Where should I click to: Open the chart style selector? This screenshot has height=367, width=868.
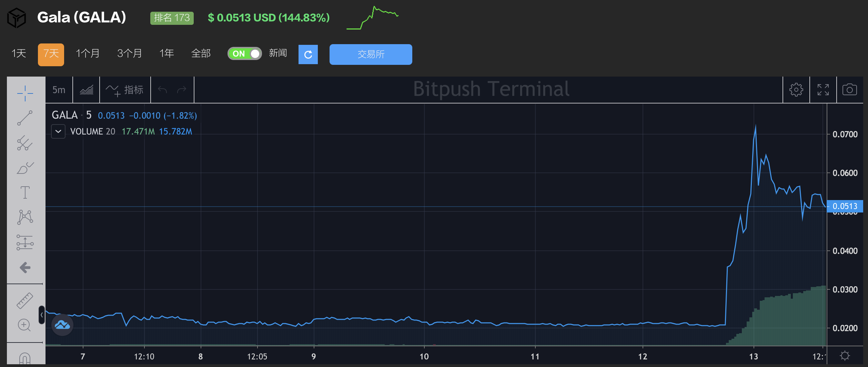pyautogui.click(x=86, y=90)
